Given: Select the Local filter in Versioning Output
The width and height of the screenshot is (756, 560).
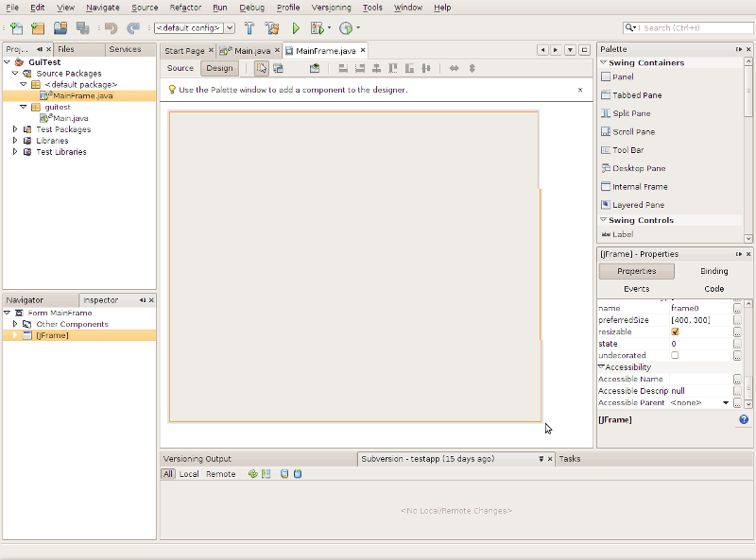Looking at the screenshot, I should [x=189, y=474].
